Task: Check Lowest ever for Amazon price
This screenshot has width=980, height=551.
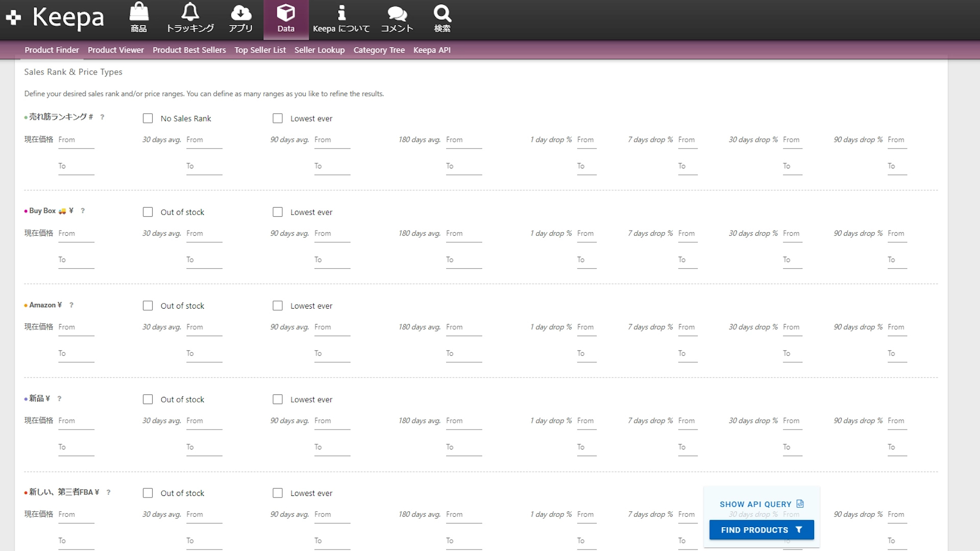Action: point(278,306)
